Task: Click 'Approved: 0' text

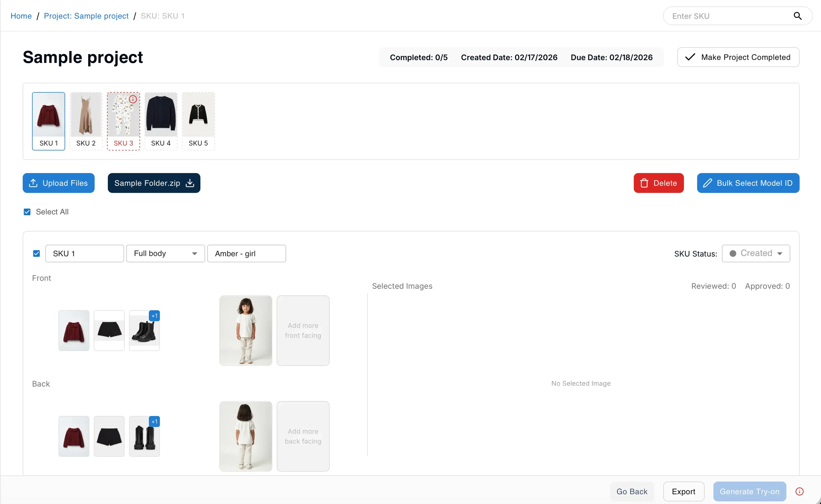Action: coord(767,286)
